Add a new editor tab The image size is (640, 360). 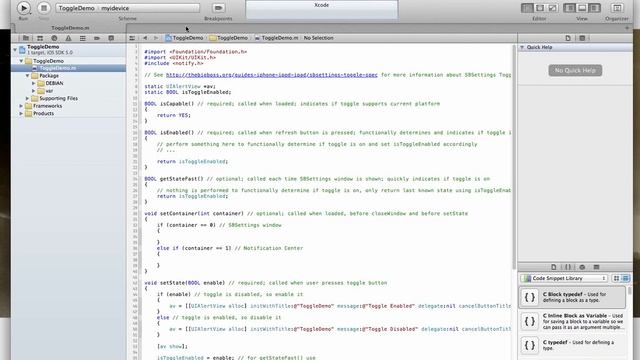point(627,28)
